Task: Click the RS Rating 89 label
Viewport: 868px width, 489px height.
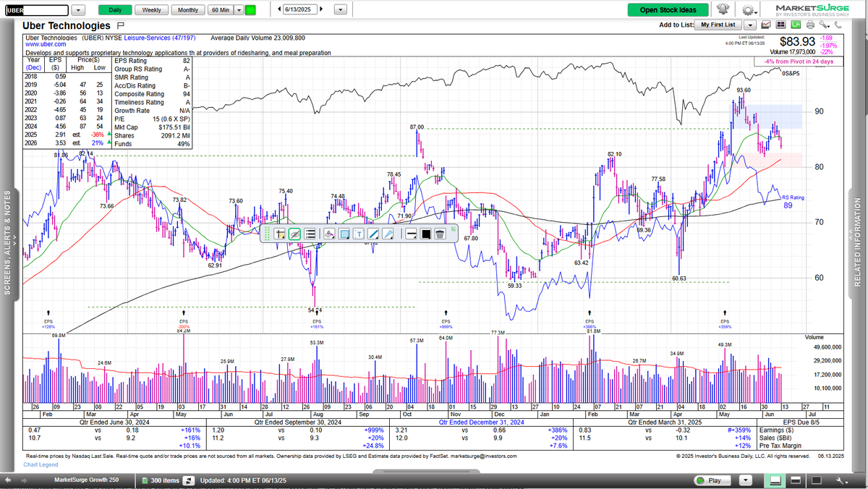Action: [x=793, y=202]
